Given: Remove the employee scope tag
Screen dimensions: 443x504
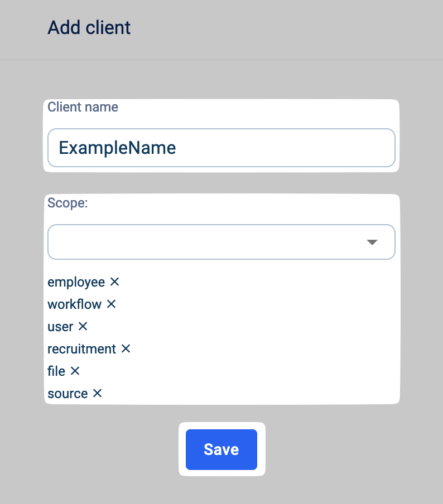Looking at the screenshot, I should [114, 282].
